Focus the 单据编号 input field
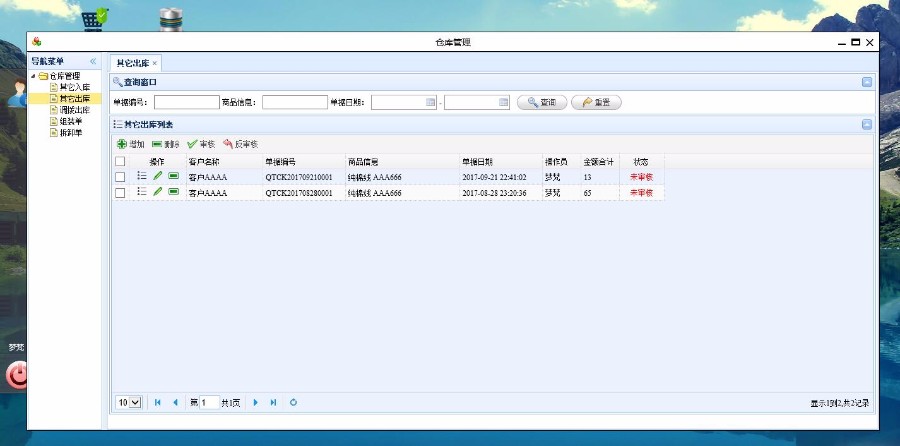This screenshot has height=446, width=900. pos(187,102)
